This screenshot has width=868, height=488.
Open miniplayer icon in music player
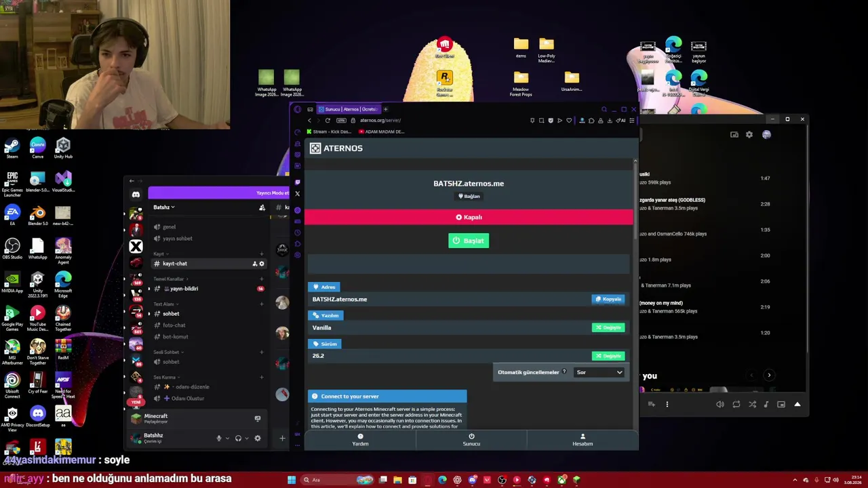point(781,405)
